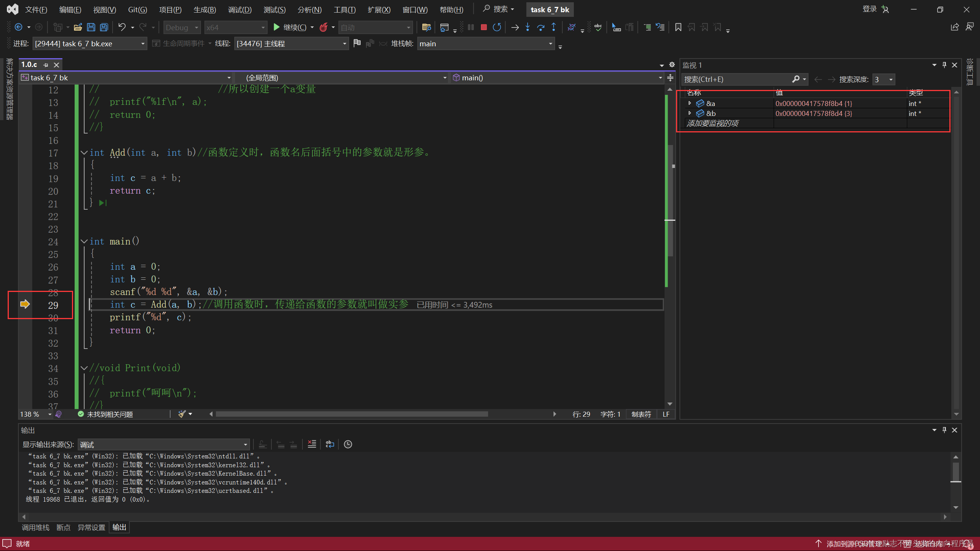
Task: Toggle pin on the 1.0.c tab
Action: click(46, 65)
